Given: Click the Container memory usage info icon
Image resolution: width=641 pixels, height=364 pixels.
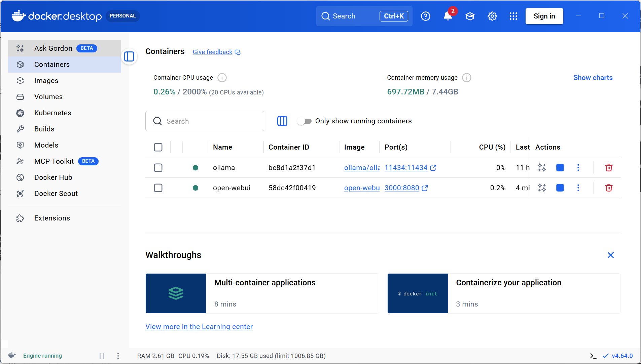Looking at the screenshot, I should pyautogui.click(x=467, y=78).
